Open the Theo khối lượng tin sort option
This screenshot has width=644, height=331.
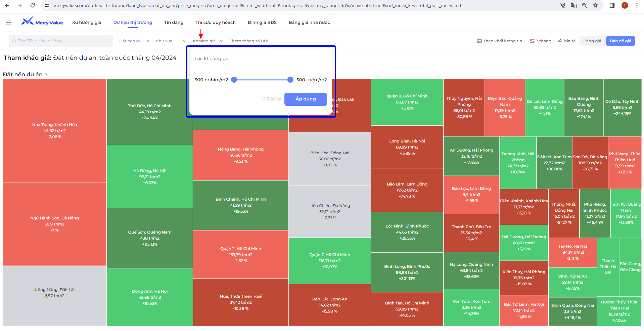tap(499, 41)
